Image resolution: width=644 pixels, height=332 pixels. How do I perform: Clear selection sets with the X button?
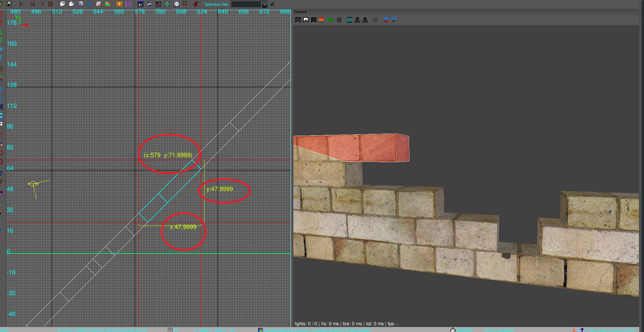point(273,4)
